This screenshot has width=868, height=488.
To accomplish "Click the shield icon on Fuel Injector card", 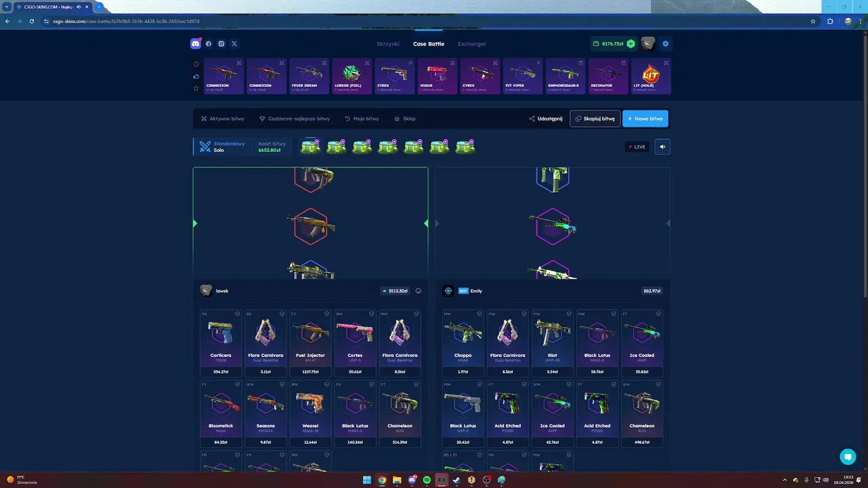I will coord(327,314).
